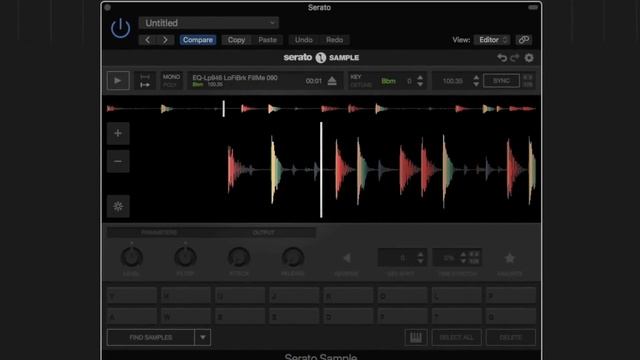Open the Find Samples dropdown arrow
Viewport: 640px width, 360px height.
202,338
